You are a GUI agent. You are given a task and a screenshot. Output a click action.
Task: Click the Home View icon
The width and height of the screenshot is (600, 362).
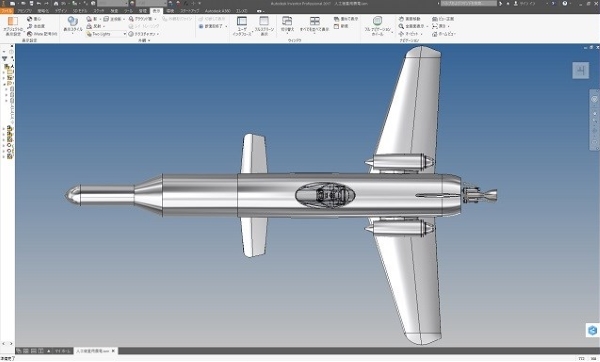444,34
